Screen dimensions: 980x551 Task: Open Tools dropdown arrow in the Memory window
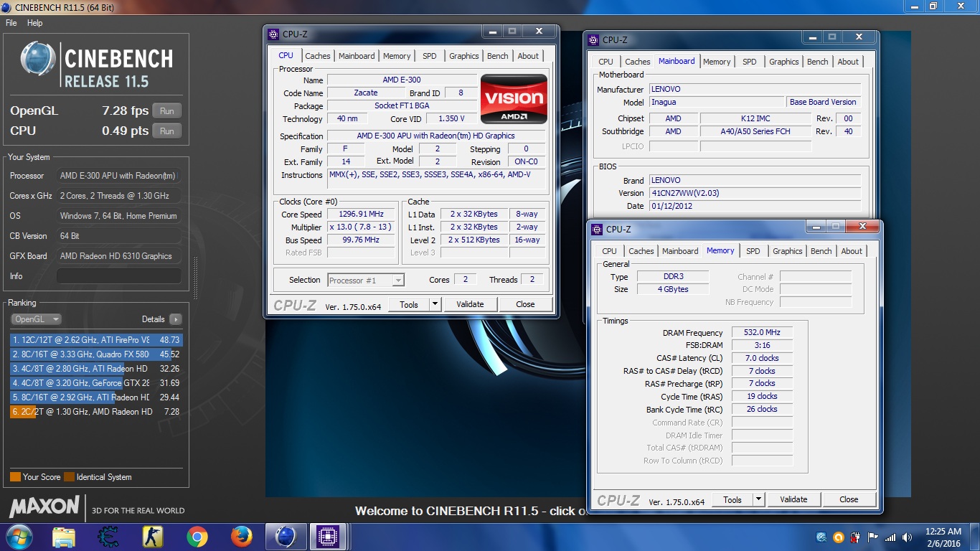(758, 499)
